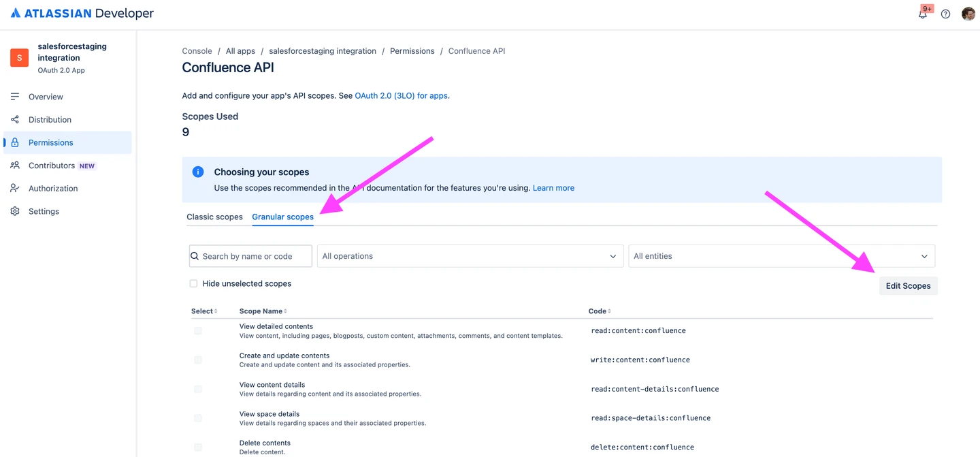Image resolution: width=980 pixels, height=457 pixels.
Task: Click the read:content:confluence code
Action: coord(638,330)
